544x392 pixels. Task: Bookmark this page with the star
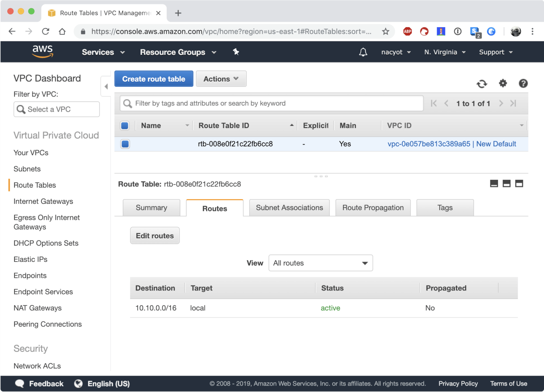click(386, 32)
